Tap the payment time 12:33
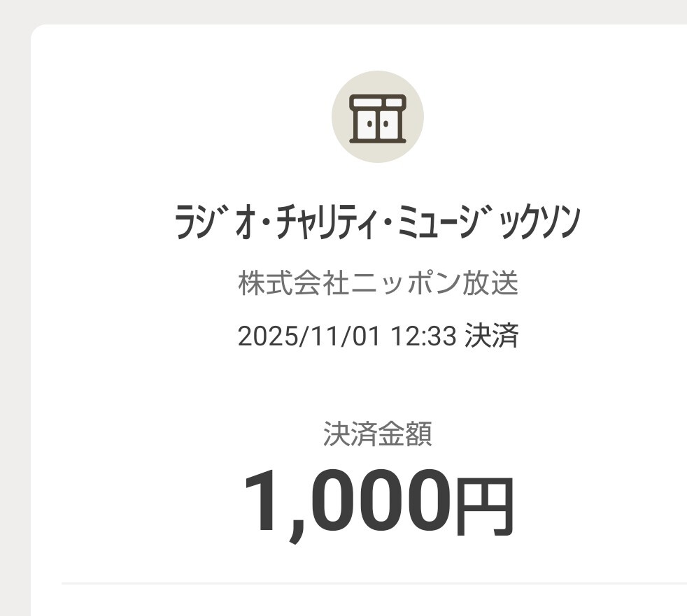This screenshot has width=687, height=616. pos(424,336)
